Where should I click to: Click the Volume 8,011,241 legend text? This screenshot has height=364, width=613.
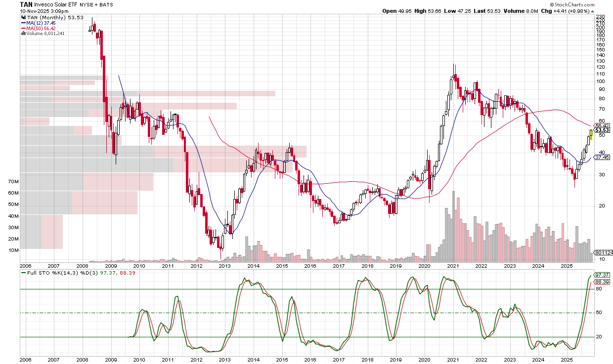46,34
